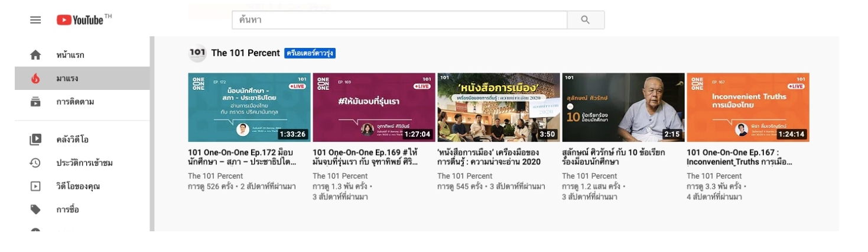This screenshot has height=252, width=868.
Task: Click the magnifier search button
Action: [x=586, y=20]
